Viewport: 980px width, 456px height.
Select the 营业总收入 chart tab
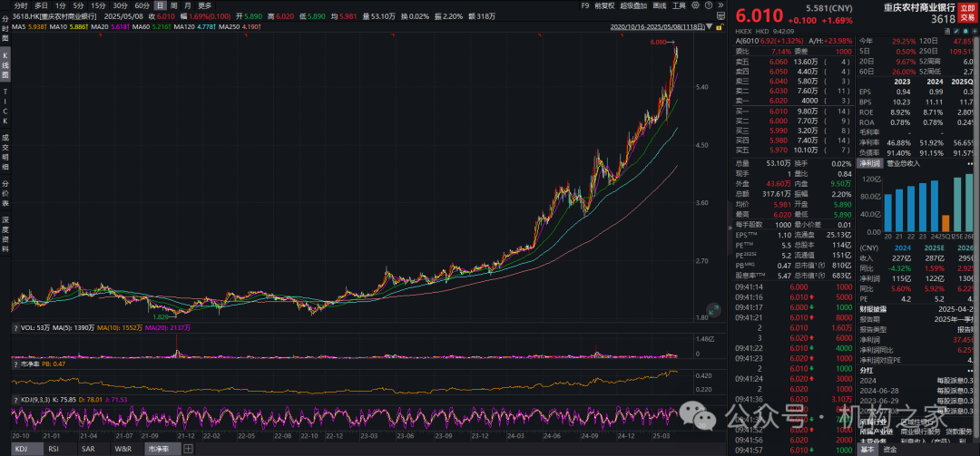point(903,163)
